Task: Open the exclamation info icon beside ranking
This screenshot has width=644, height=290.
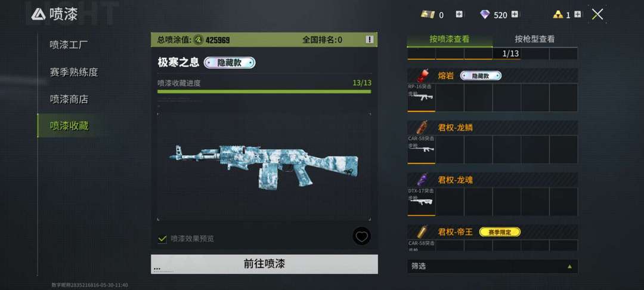Action: (x=370, y=39)
